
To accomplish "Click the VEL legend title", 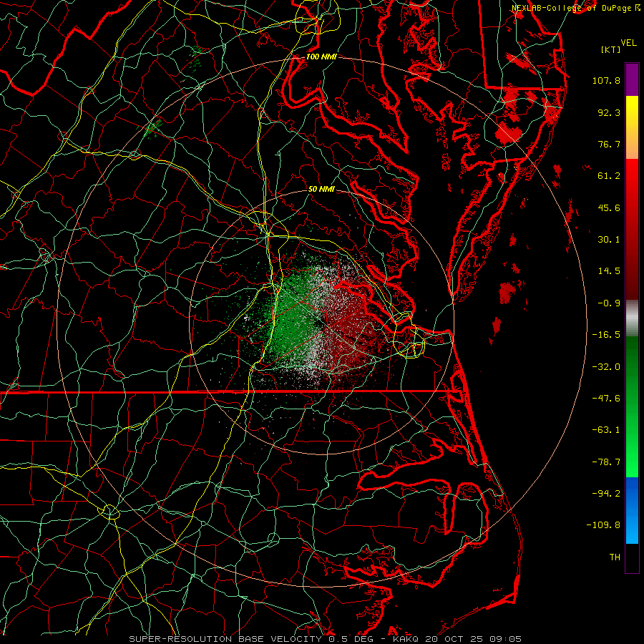I will (x=628, y=43).
